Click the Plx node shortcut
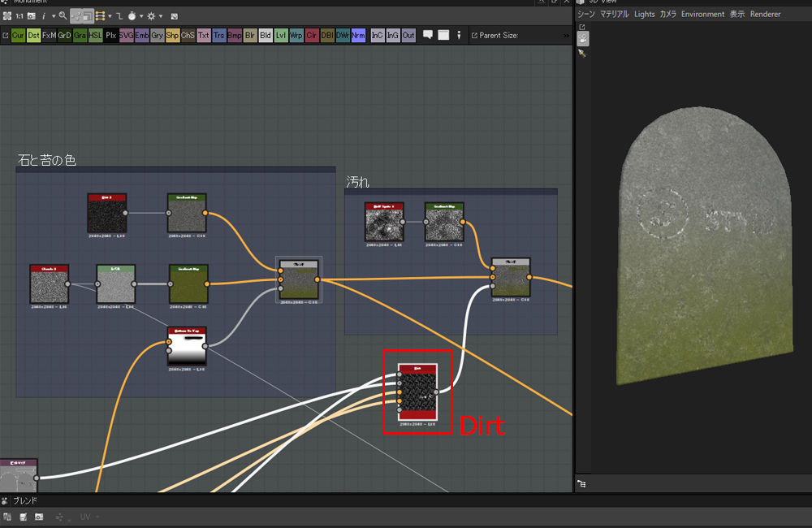The height and width of the screenshot is (528, 812). point(110,35)
